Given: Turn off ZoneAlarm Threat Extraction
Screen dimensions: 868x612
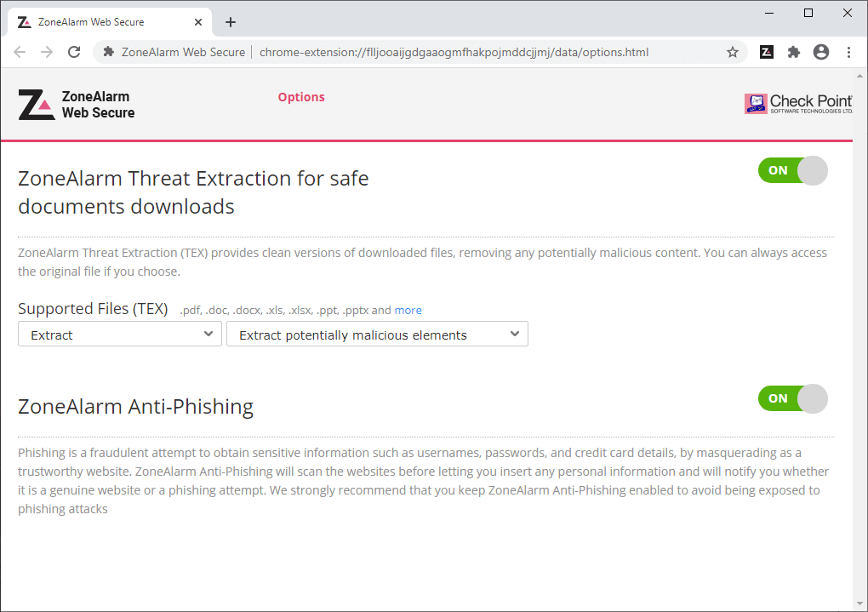Looking at the screenshot, I should [x=792, y=170].
